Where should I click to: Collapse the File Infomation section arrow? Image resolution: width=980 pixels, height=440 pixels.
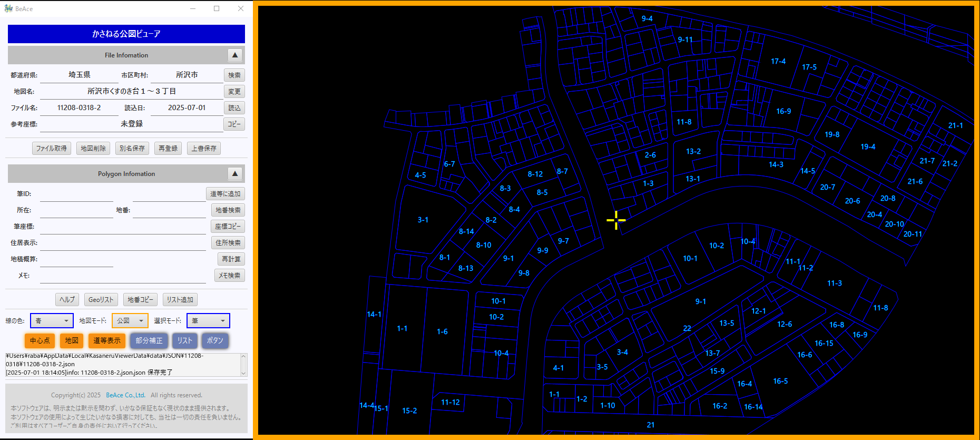pos(235,55)
